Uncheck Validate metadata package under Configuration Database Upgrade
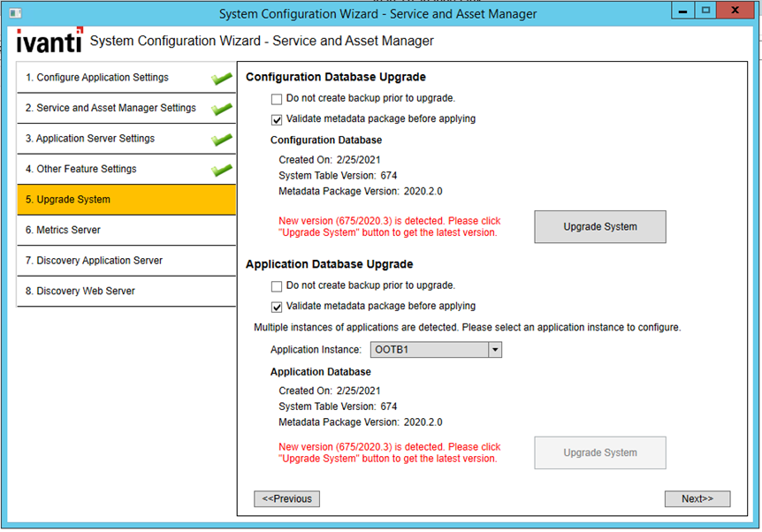This screenshot has width=762, height=532. (x=277, y=119)
